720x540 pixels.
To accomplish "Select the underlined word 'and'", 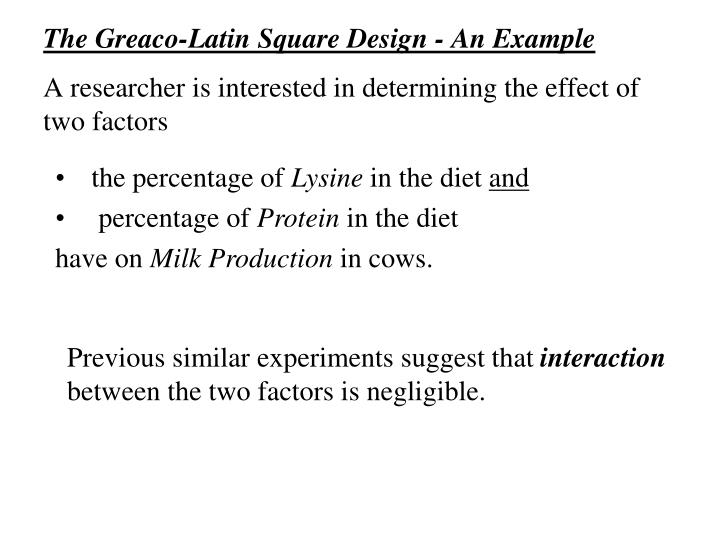I will 509,178.
